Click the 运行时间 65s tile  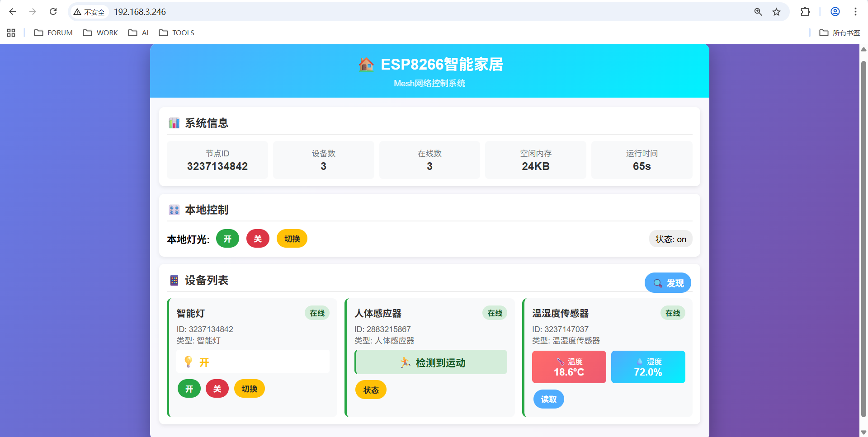(642, 160)
